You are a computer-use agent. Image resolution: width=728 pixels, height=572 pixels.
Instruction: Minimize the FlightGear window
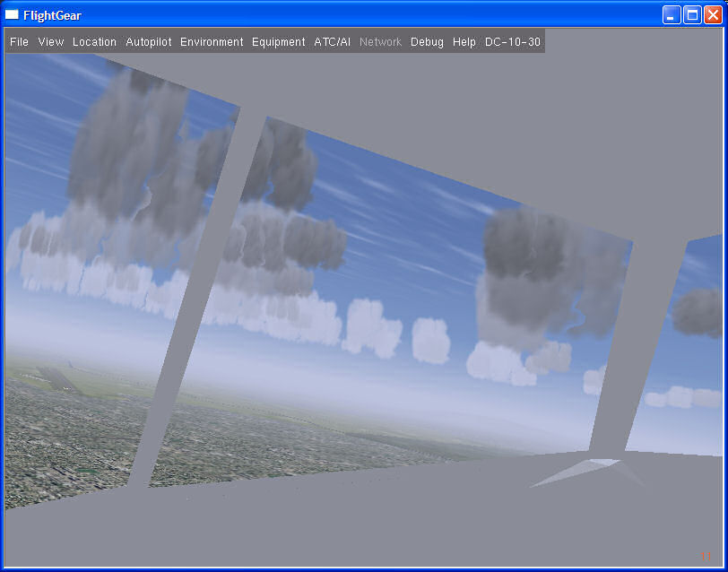coord(672,15)
